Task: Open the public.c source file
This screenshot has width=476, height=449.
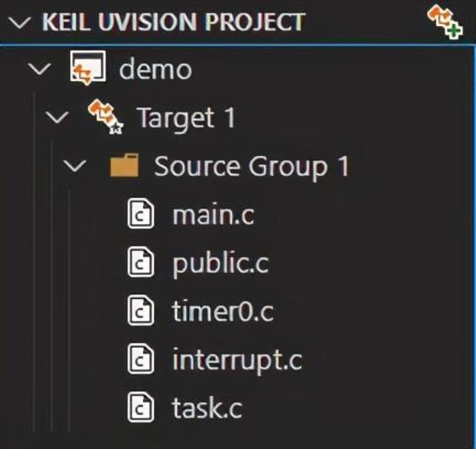Action: (x=220, y=263)
